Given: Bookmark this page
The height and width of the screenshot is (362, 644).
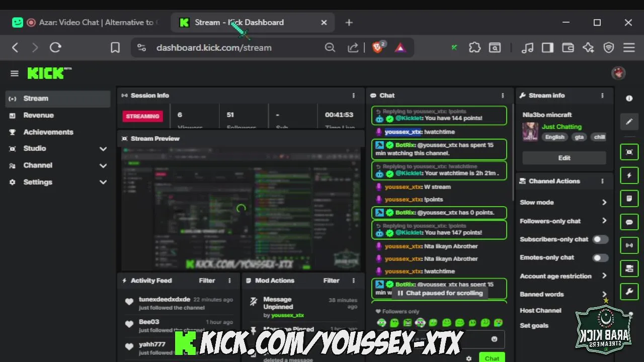Looking at the screenshot, I should 115,47.
